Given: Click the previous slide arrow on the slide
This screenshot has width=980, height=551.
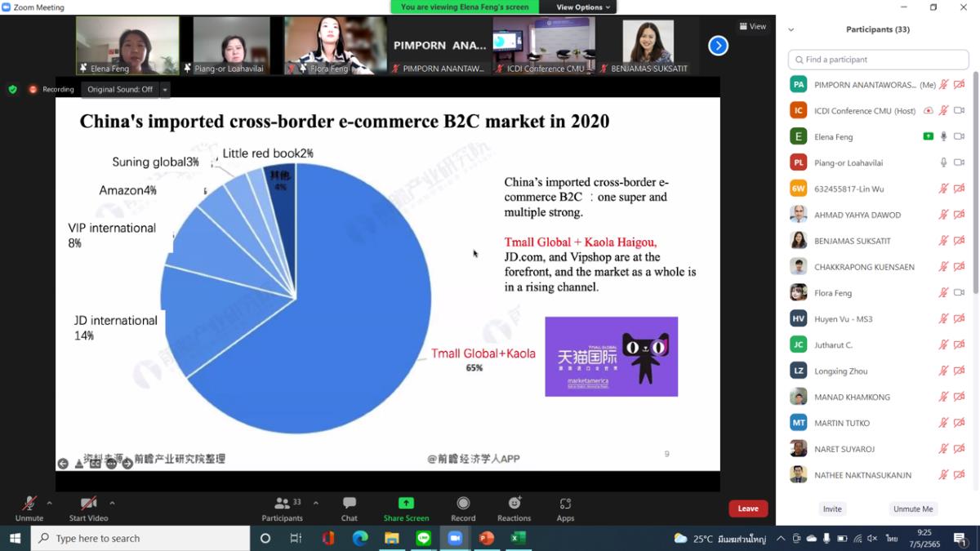Looking at the screenshot, I should point(63,464).
